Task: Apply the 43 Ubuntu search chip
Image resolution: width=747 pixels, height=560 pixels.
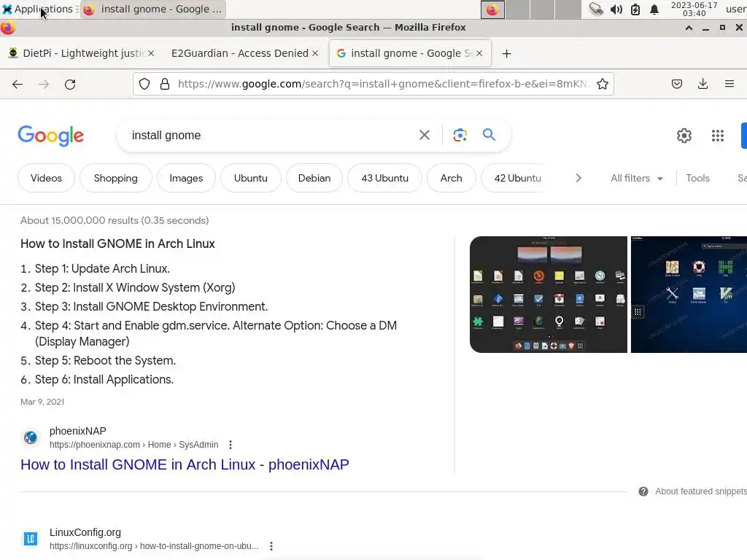Action: click(385, 178)
